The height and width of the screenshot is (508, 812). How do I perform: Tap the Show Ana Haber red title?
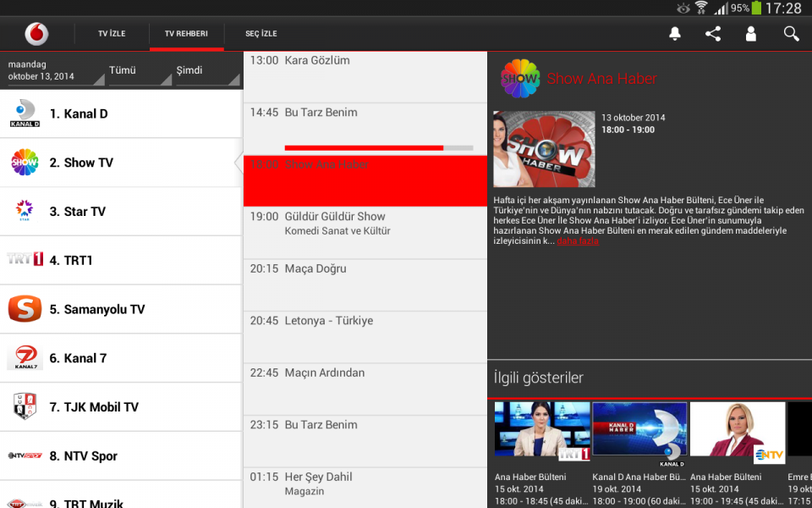[601, 79]
